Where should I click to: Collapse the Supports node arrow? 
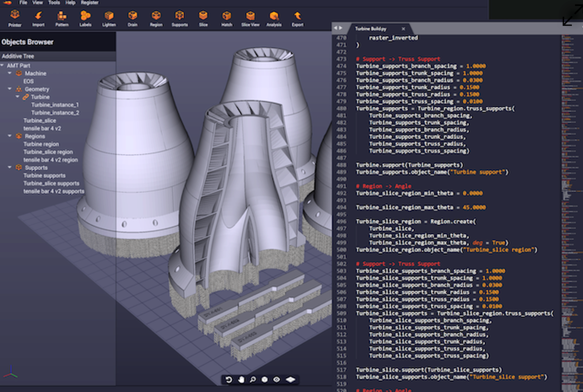click(x=10, y=167)
